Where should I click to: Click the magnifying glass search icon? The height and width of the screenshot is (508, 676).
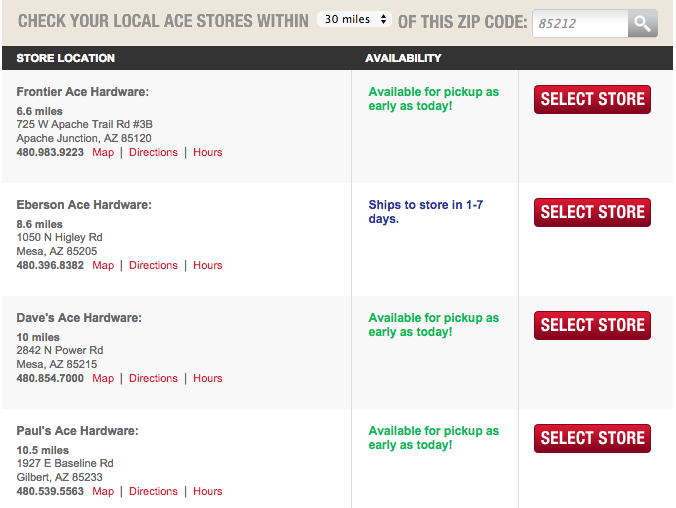click(x=642, y=23)
